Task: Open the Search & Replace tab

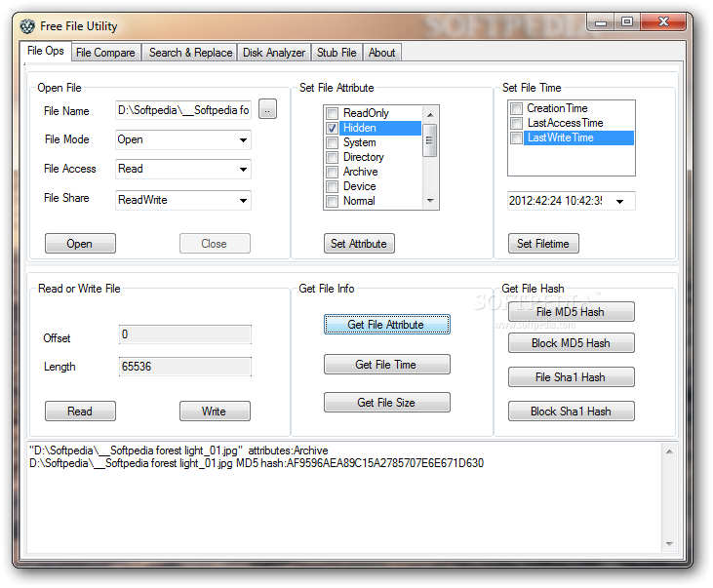Action: click(190, 53)
